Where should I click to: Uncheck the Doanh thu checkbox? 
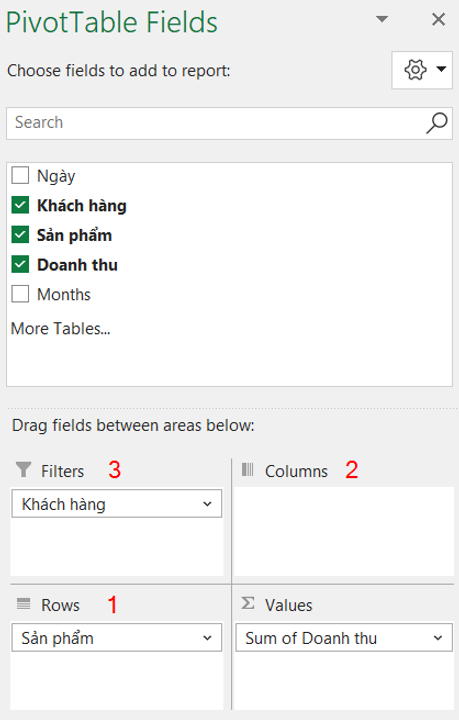click(20, 264)
